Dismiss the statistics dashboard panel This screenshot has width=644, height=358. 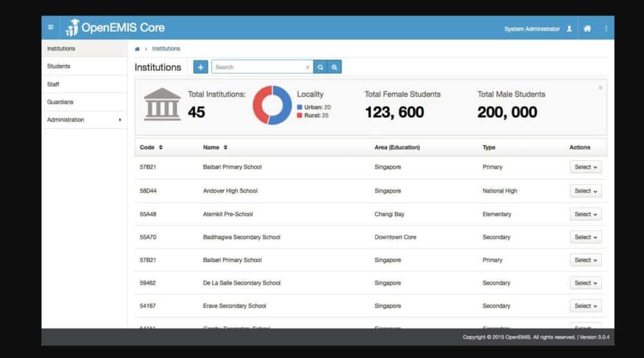click(x=600, y=88)
